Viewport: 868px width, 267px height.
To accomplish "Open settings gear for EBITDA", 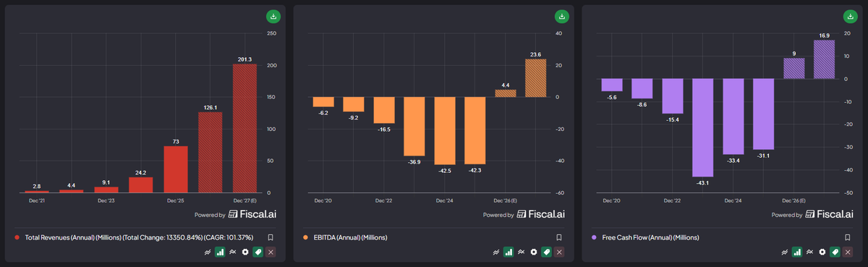I will [534, 252].
